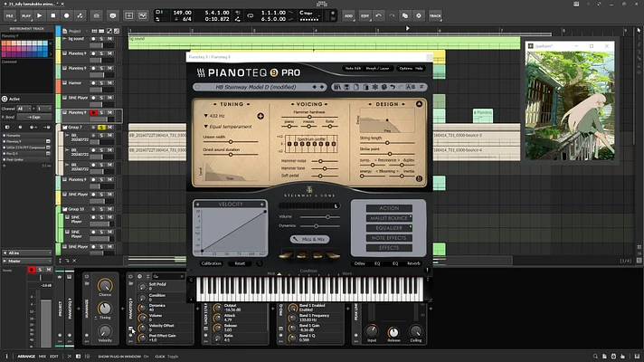Toggle record arm on selected Pianoteq 9 track
The width and height of the screenshot is (644, 362).
coord(94,112)
